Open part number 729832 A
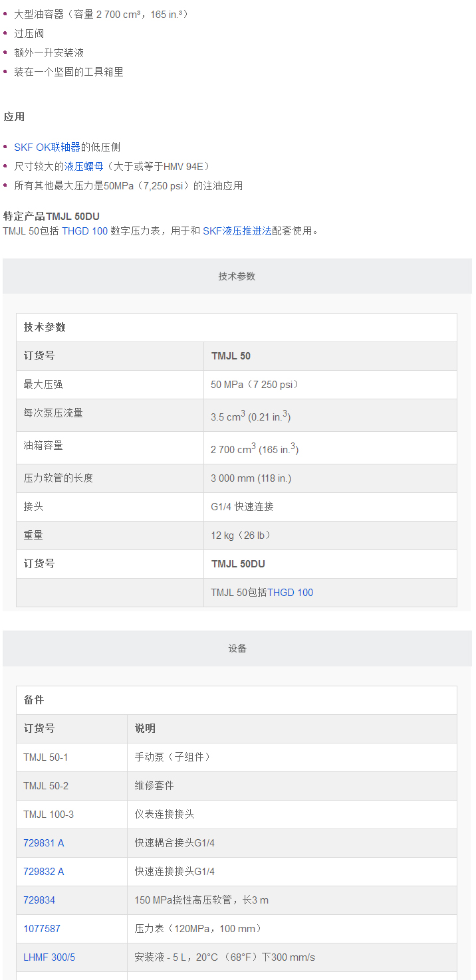Image resolution: width=476 pixels, height=980 pixels. point(44,872)
